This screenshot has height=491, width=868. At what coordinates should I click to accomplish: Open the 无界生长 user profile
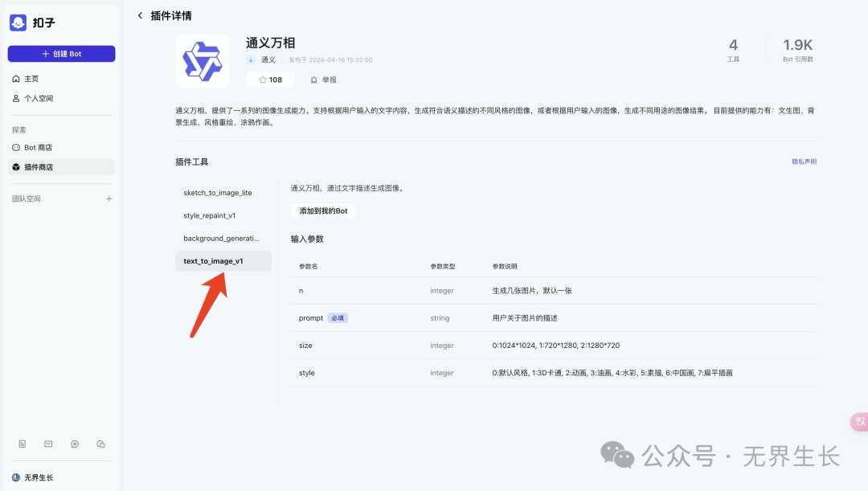(x=33, y=477)
